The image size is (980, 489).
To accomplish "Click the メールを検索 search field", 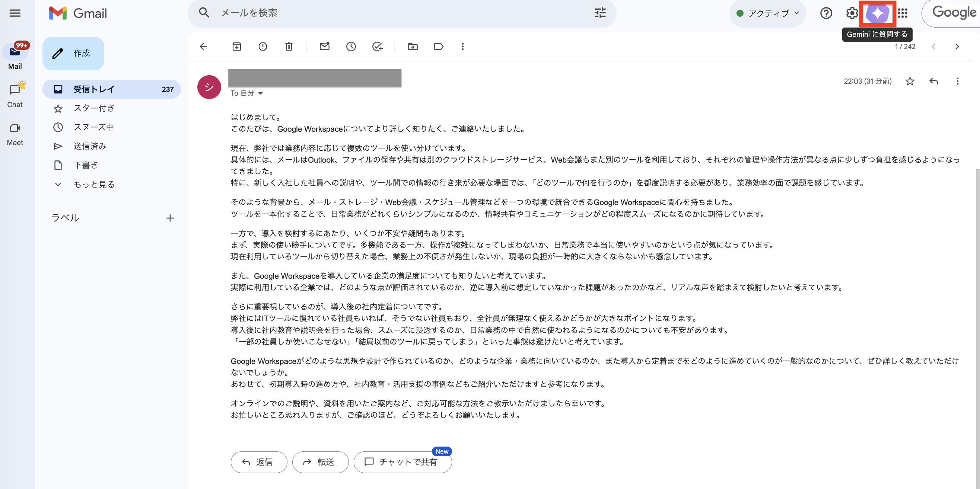I will 343,13.
